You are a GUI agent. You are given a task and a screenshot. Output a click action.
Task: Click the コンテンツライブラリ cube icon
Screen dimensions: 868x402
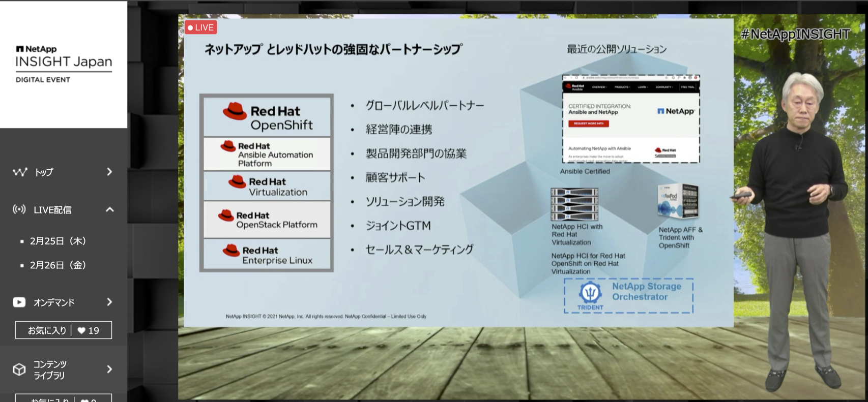point(19,369)
